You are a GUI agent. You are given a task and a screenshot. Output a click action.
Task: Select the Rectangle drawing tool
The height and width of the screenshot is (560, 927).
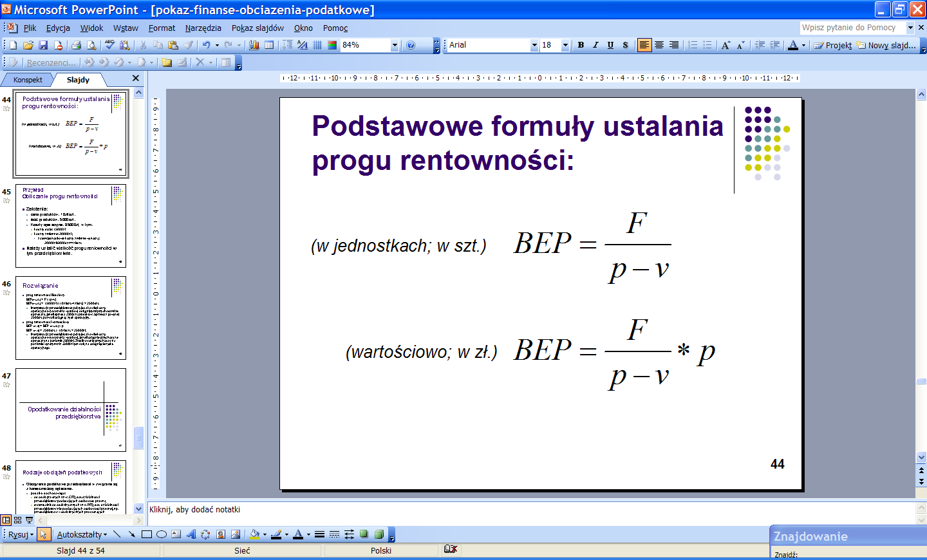point(147,534)
